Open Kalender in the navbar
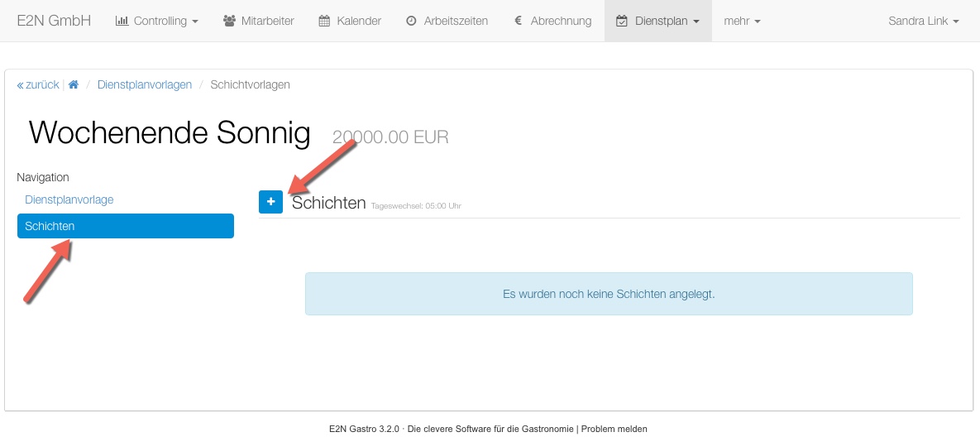980x437 pixels. pyautogui.click(x=350, y=21)
